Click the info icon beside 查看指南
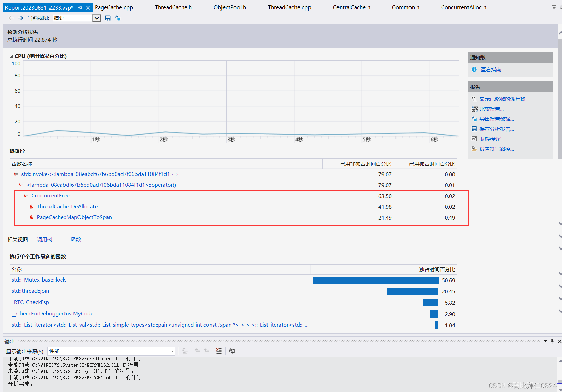562x392 pixels. (474, 70)
